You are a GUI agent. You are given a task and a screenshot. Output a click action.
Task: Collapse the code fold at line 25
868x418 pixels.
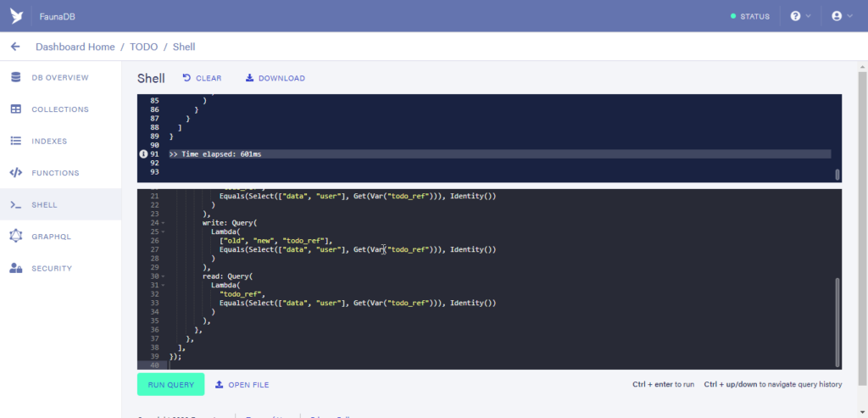pyautogui.click(x=163, y=232)
